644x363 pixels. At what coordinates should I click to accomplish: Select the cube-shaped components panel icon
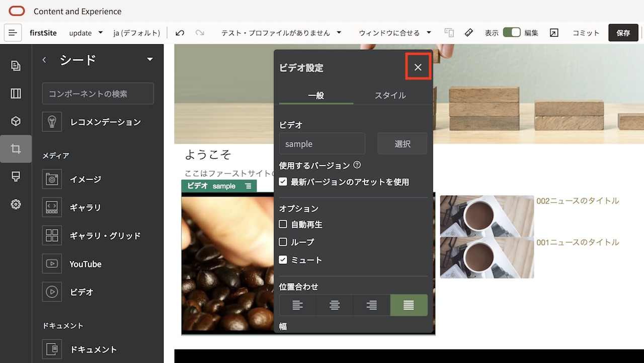(16, 121)
